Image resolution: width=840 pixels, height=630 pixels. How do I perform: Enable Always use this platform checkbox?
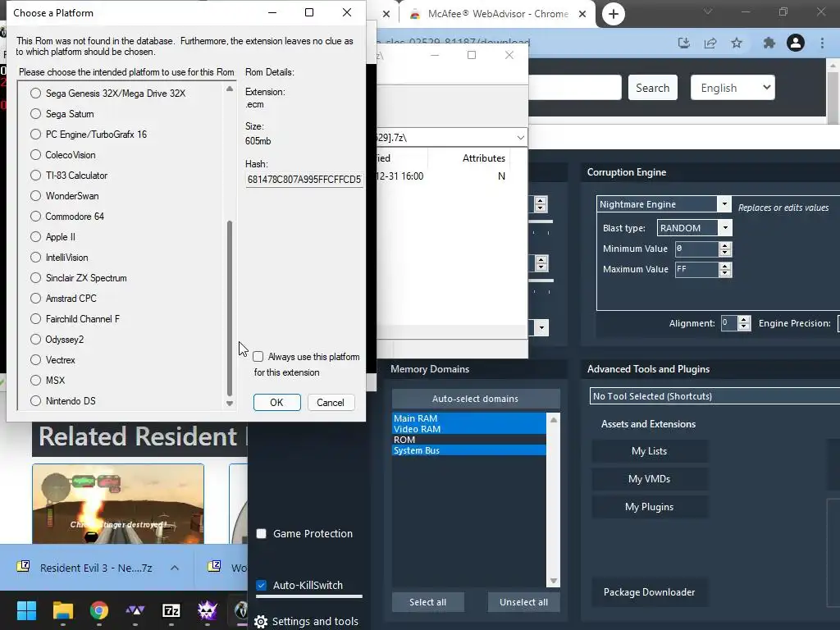(258, 357)
